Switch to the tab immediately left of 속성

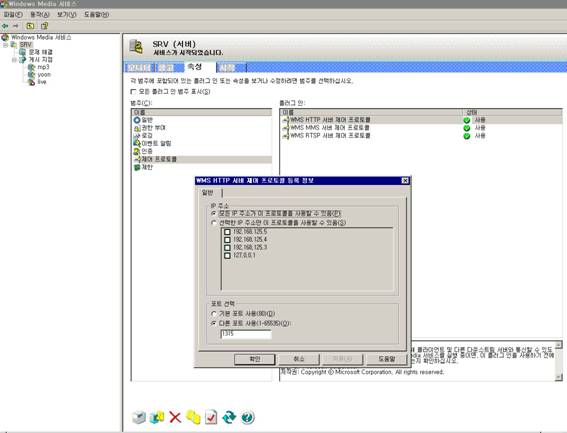pos(170,68)
